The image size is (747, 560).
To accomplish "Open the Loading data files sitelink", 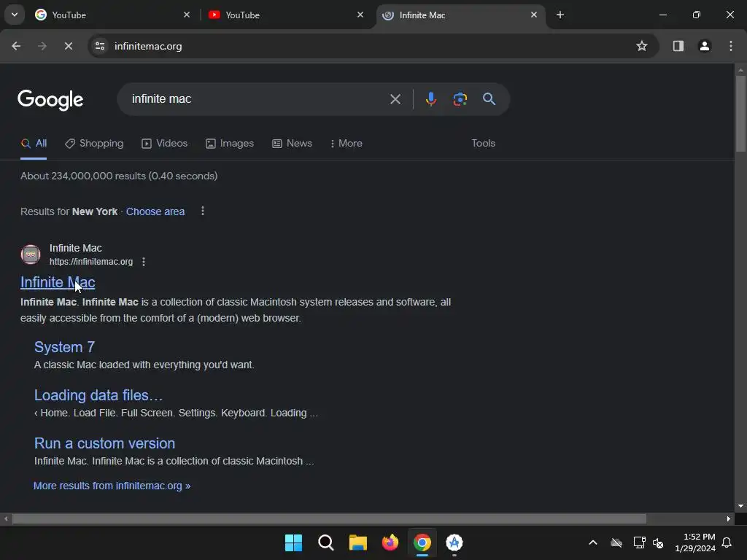I will (x=98, y=395).
